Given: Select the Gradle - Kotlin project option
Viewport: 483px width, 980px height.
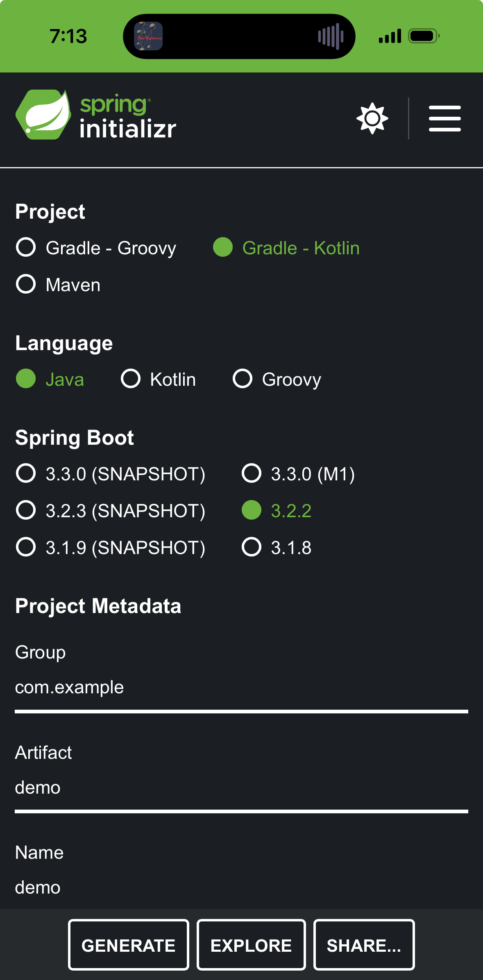Looking at the screenshot, I should coord(223,248).
